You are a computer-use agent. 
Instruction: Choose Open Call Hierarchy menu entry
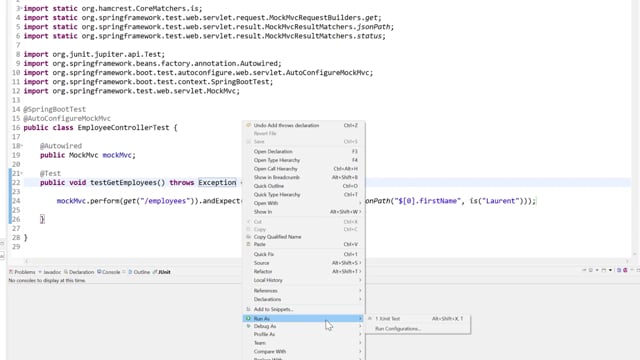click(x=304, y=169)
